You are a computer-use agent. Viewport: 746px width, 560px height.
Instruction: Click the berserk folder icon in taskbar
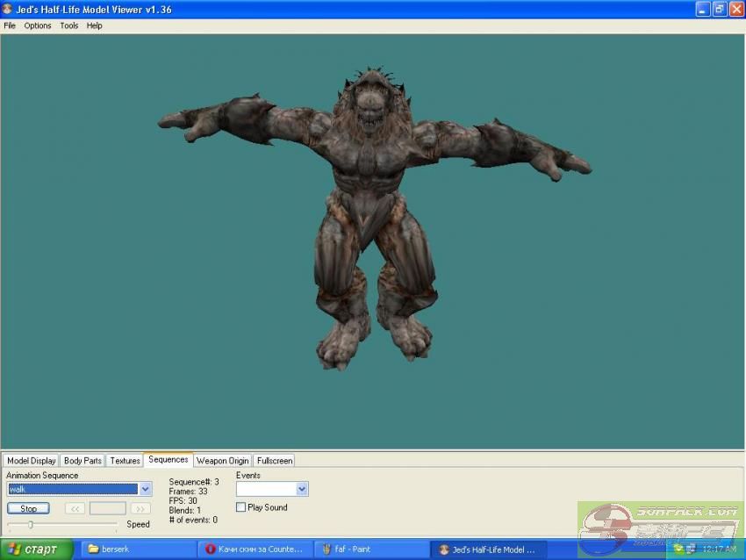coord(93,549)
